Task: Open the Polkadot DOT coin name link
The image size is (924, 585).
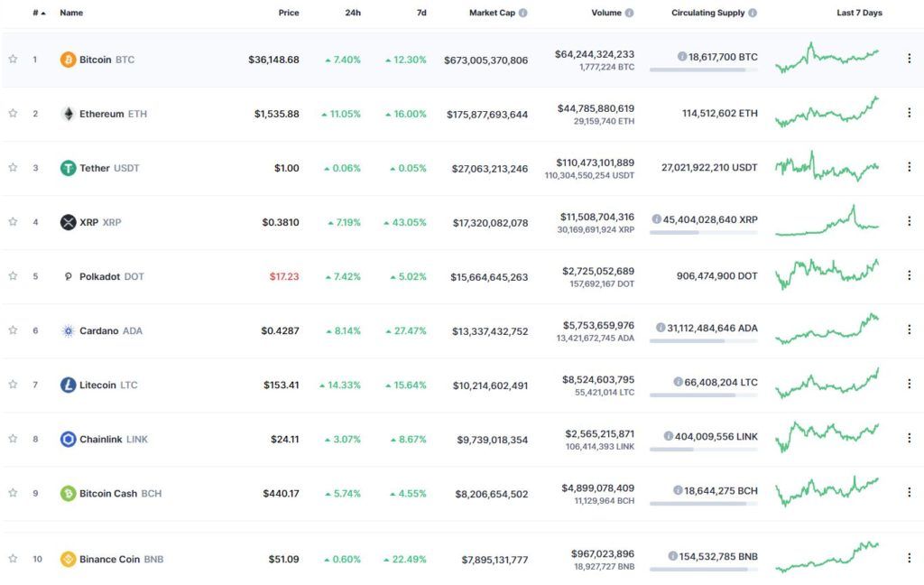Action: point(111,276)
